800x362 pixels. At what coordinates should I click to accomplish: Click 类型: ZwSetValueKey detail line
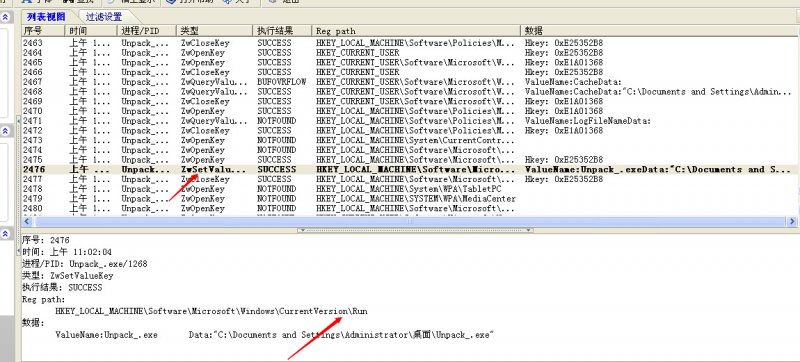point(68,275)
